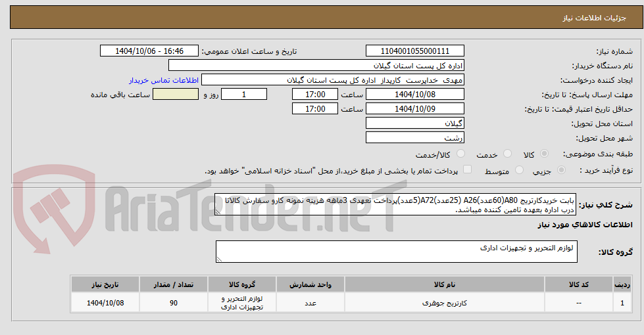Click the buyer organization name field

pos(316,65)
